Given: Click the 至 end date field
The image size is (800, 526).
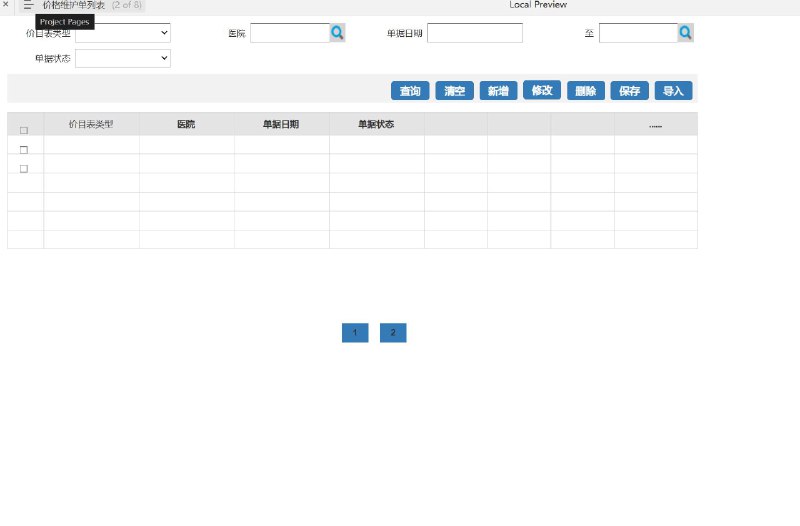Looking at the screenshot, I should coord(638,33).
